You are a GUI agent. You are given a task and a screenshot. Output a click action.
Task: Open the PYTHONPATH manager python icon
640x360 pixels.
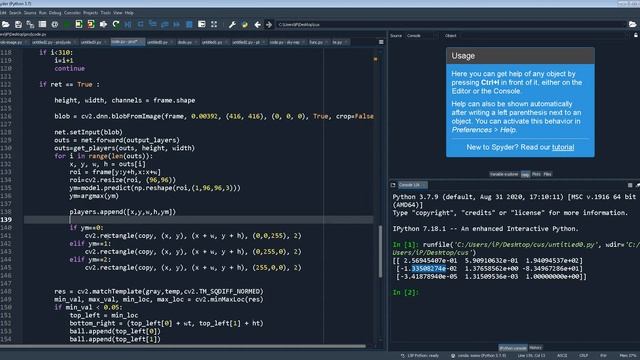click(245, 24)
